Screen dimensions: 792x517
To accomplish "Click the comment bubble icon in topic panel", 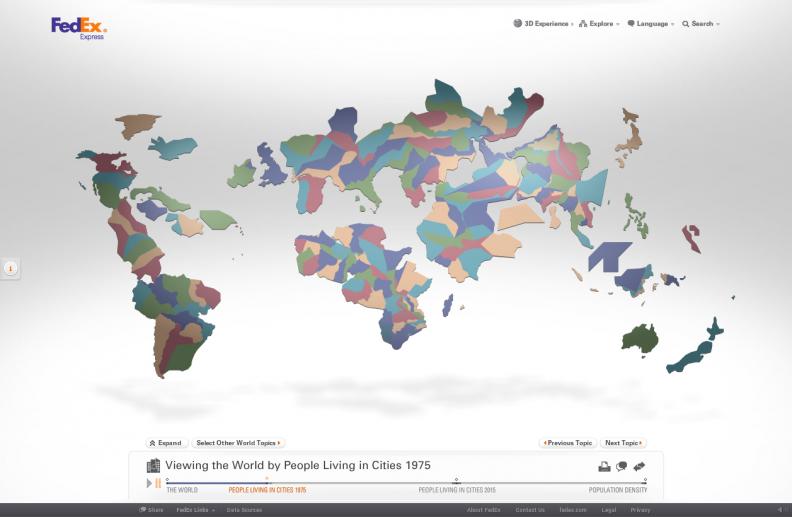I will (621, 466).
